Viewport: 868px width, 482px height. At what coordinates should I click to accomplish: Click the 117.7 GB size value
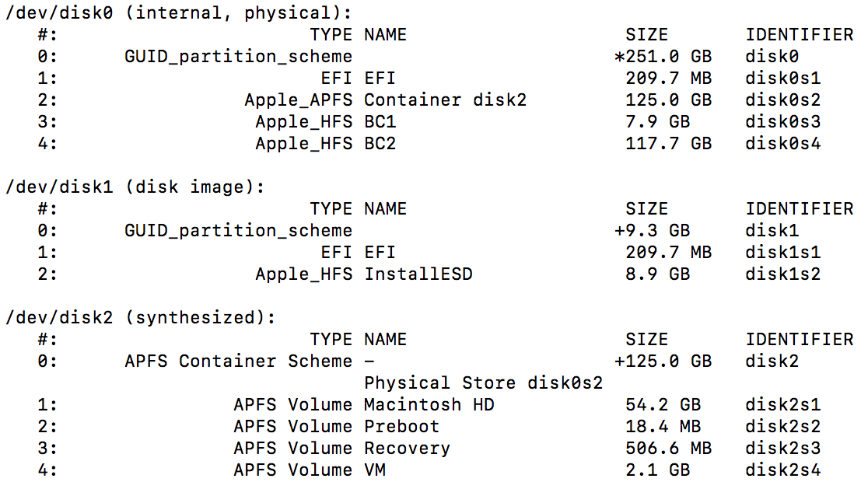coord(668,143)
